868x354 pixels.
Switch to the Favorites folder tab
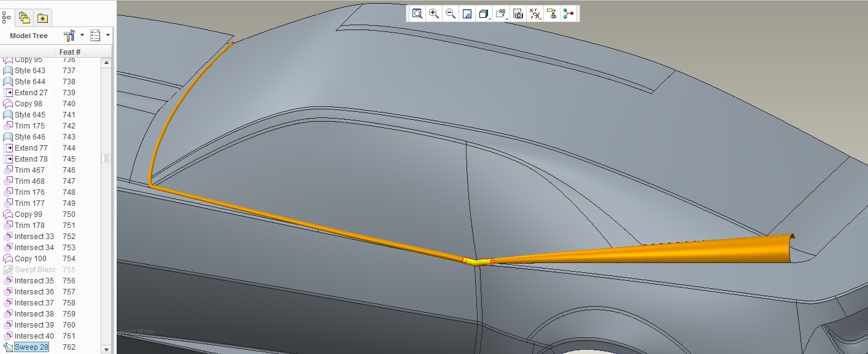[42, 18]
